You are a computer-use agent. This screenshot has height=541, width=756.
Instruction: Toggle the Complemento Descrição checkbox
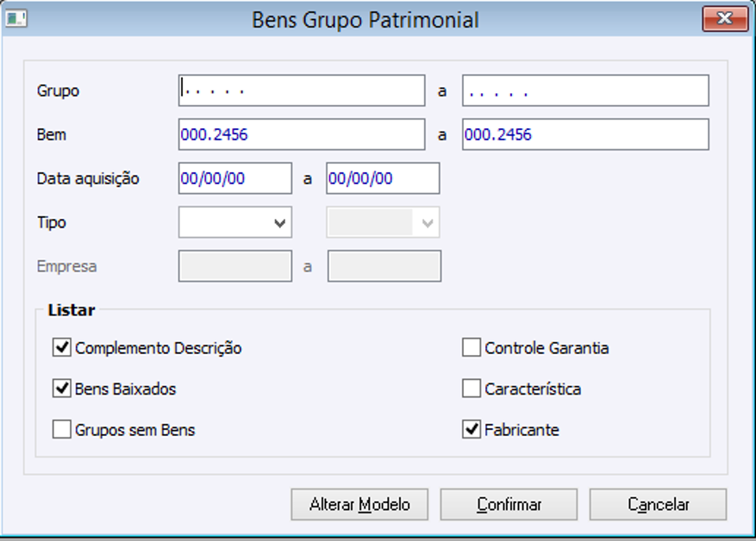62,348
